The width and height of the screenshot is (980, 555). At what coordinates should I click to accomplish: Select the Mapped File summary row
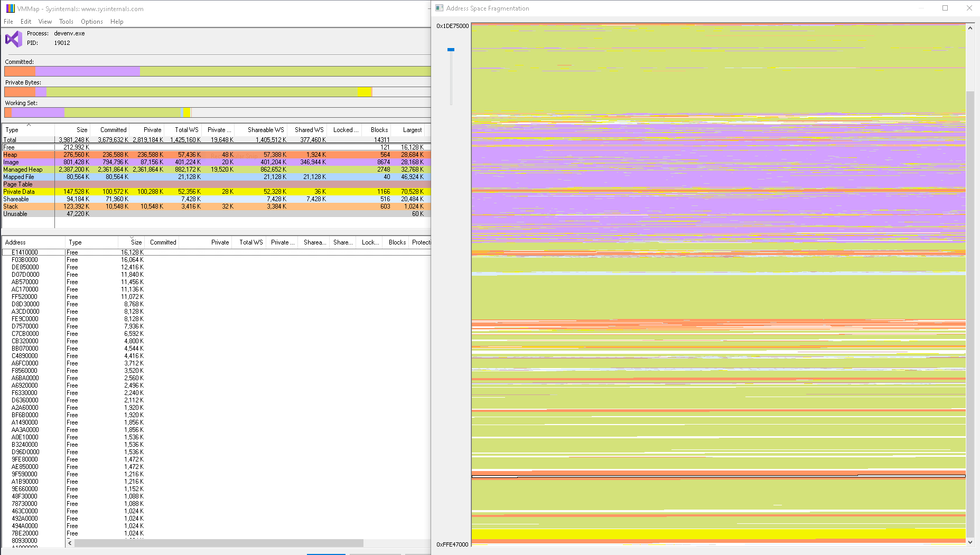point(217,177)
